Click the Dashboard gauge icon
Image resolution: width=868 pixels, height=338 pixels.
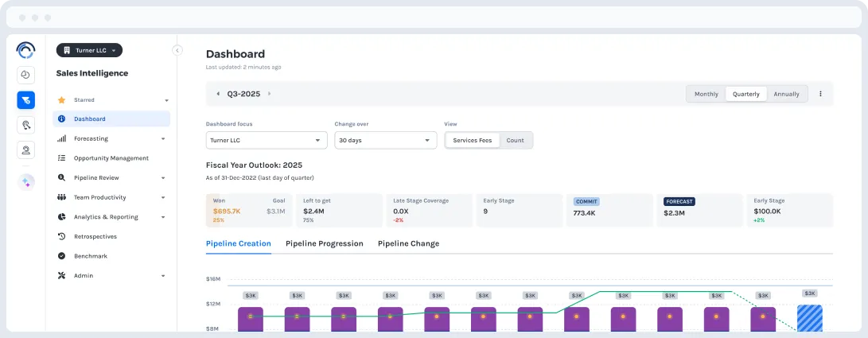(x=61, y=119)
